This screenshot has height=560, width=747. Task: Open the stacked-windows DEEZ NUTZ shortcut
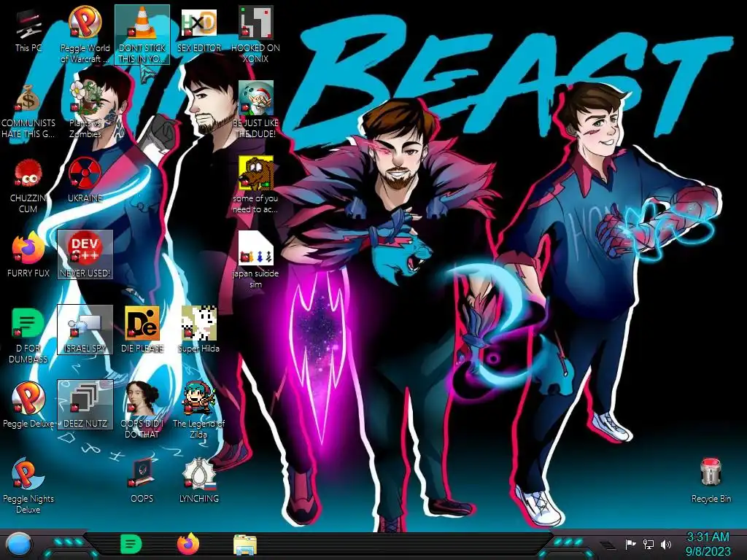[x=85, y=405]
